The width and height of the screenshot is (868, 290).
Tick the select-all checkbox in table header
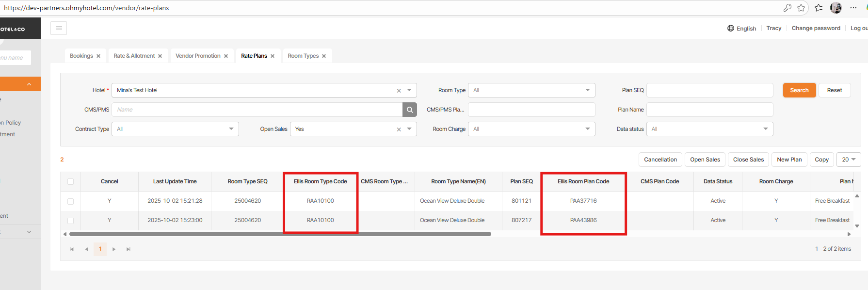click(71, 182)
